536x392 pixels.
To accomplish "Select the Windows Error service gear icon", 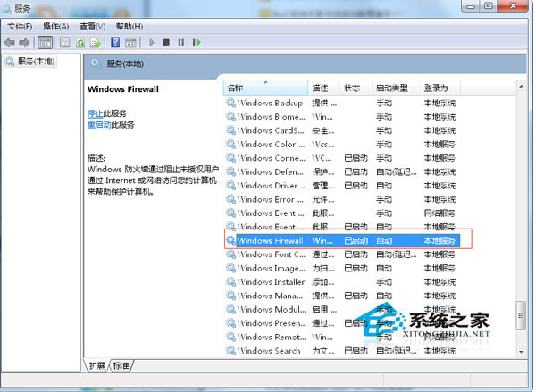I will click(x=231, y=199).
